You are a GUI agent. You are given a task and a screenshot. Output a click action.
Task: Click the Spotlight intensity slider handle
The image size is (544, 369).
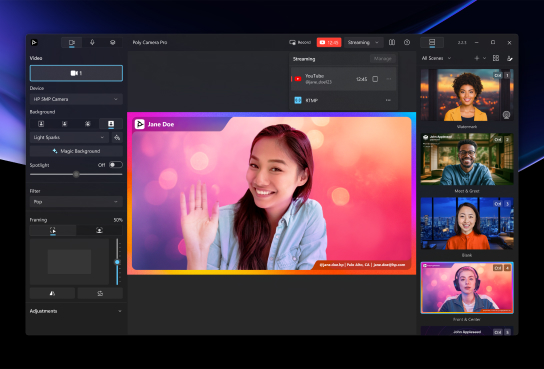point(76,174)
